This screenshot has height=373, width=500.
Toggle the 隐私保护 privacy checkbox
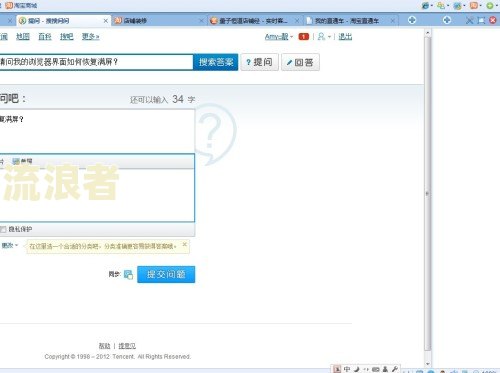(x=3, y=229)
